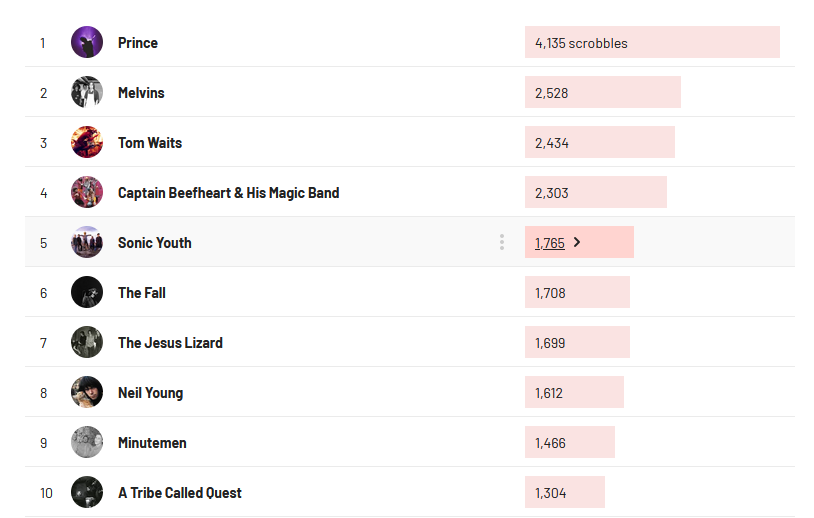The height and width of the screenshot is (518, 814).
Task: Click A Tribe Called Quest link
Action: tap(179, 493)
